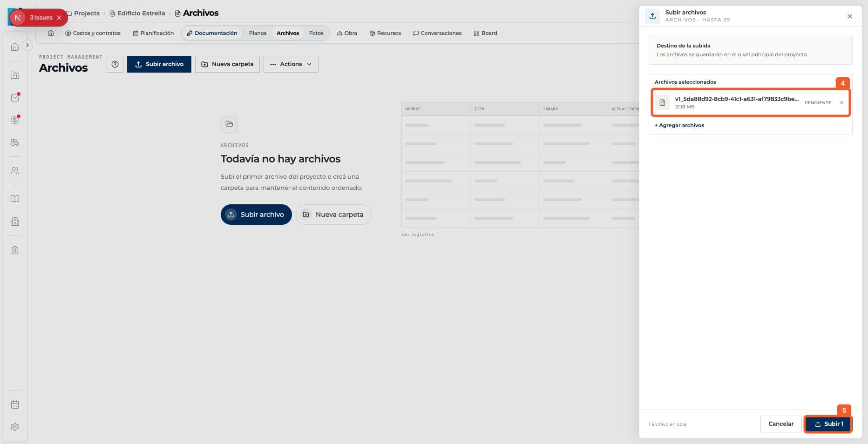Click toolbar Subir archivo button
The width and height of the screenshot is (868, 444).
159,64
